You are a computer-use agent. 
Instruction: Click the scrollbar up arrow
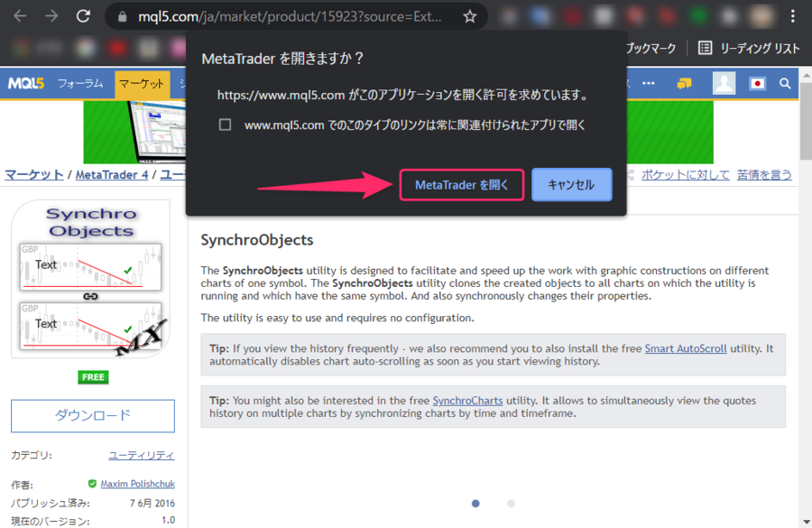coord(807,75)
